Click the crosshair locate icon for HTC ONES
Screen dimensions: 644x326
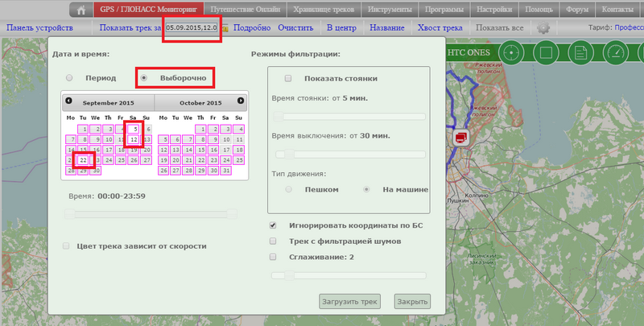click(x=510, y=54)
